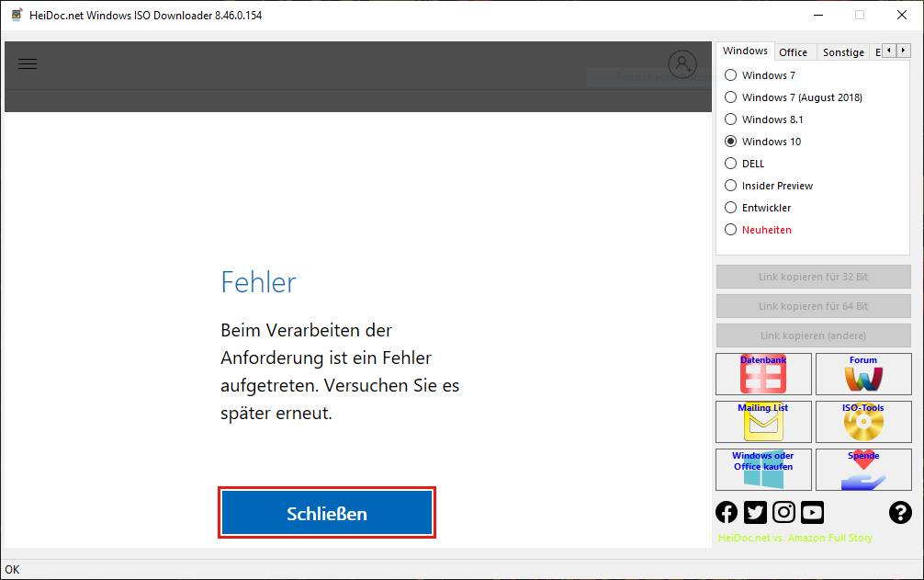This screenshot has width=924, height=580.
Task: Select the Windows 10 radio button
Action: click(x=762, y=142)
